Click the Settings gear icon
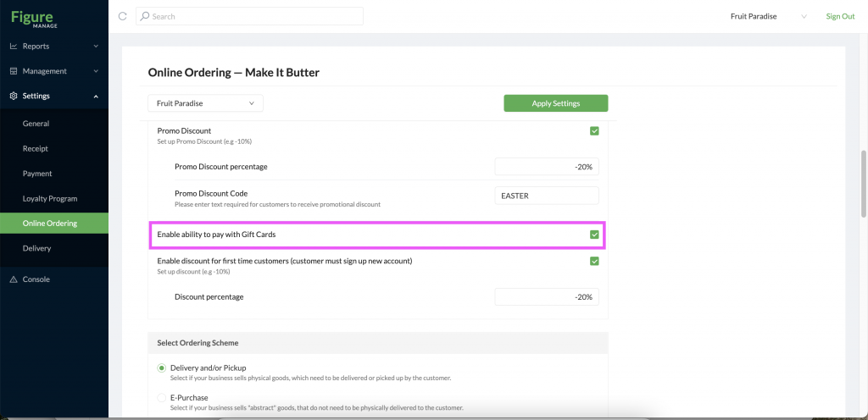Screen dimensions: 868x420 [x=14, y=97]
